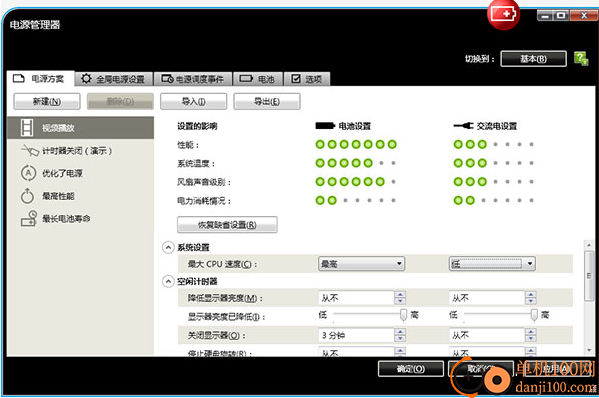Increase AC turn off display time
This screenshot has height=398, width=599.
click(x=531, y=332)
